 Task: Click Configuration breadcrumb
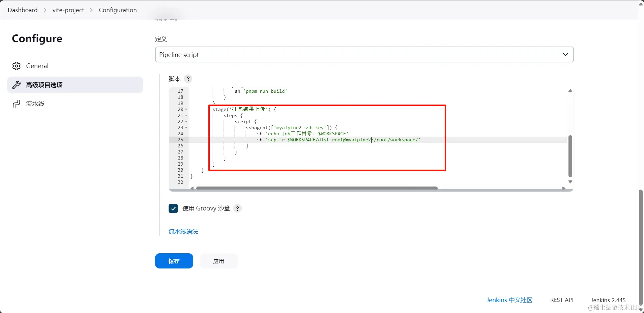(118, 10)
